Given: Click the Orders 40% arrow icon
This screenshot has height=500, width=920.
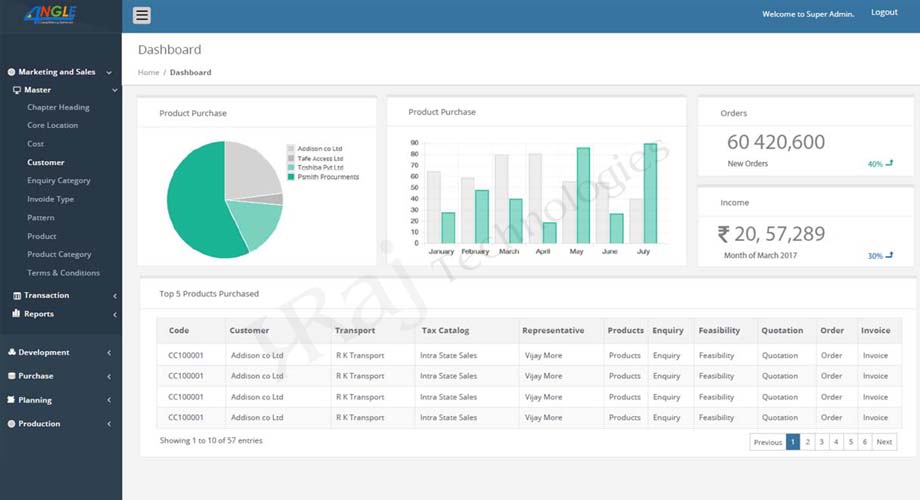Looking at the screenshot, I should tap(889, 162).
